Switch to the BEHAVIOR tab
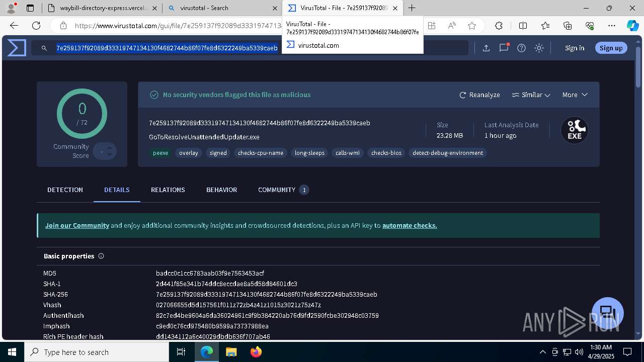Viewport: 644px width, 362px height. 221,190
